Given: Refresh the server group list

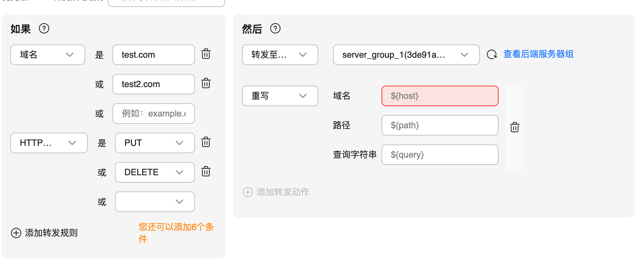Looking at the screenshot, I should click(x=492, y=55).
